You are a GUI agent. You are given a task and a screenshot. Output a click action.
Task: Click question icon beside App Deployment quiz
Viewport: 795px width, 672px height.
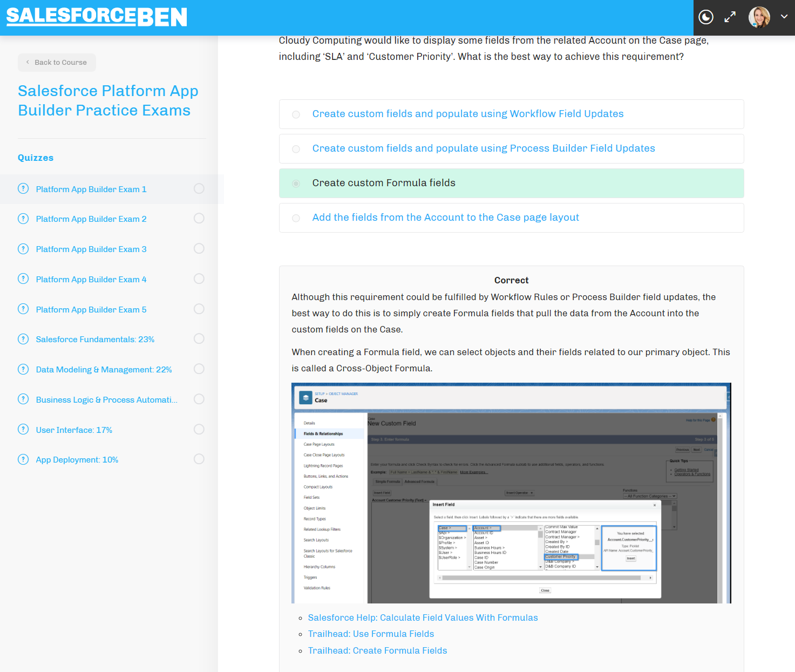pyautogui.click(x=23, y=459)
